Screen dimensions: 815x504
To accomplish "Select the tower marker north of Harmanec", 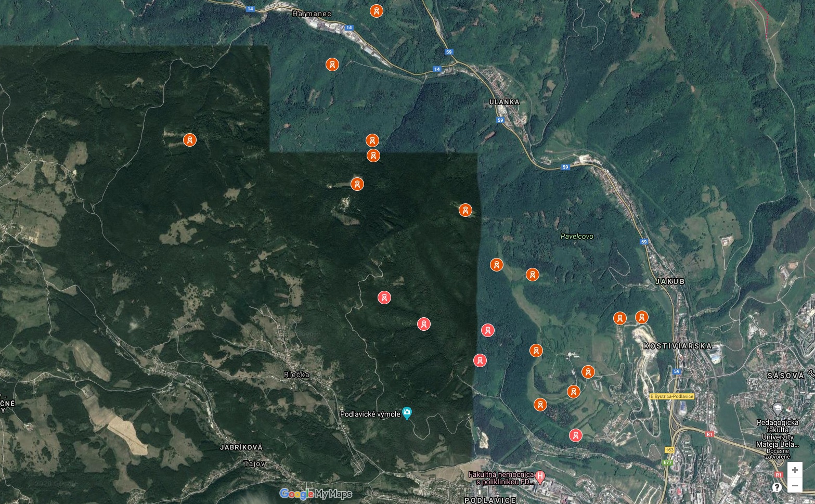I will pos(377,10).
